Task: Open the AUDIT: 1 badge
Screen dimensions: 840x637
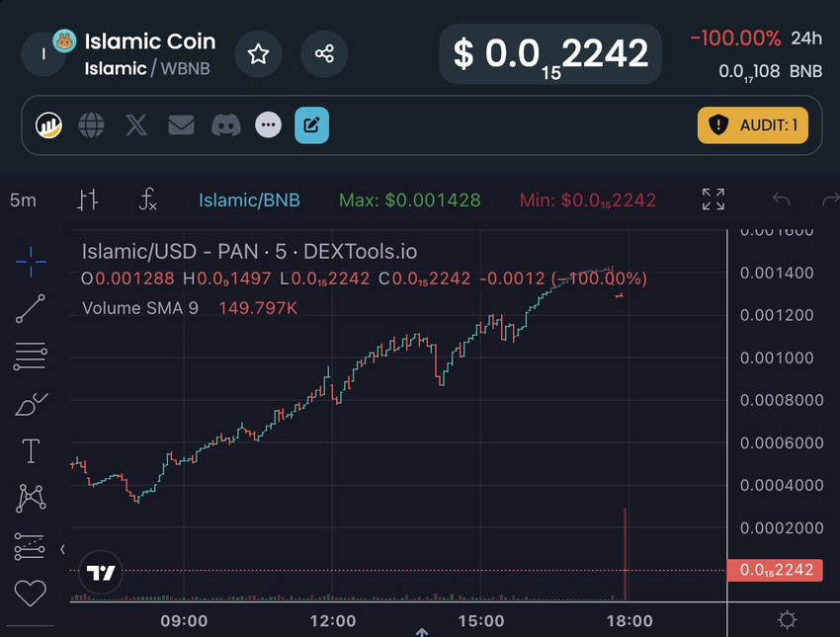Action: click(752, 125)
